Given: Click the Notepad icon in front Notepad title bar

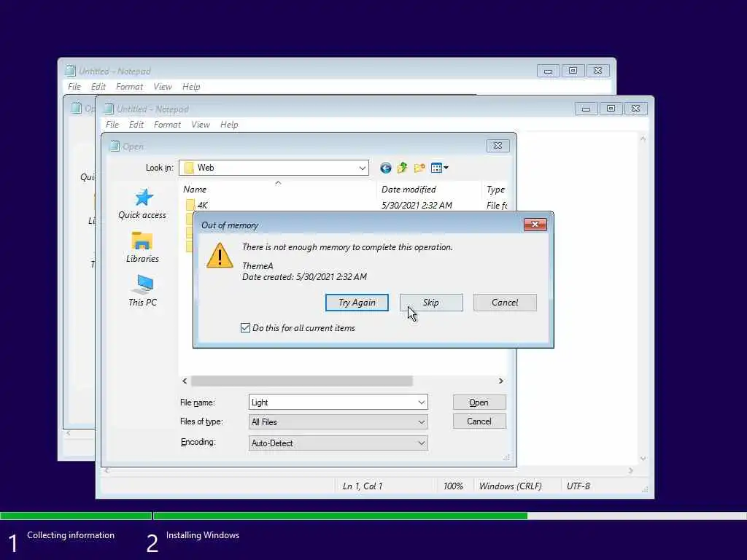Looking at the screenshot, I should pyautogui.click(x=109, y=109).
